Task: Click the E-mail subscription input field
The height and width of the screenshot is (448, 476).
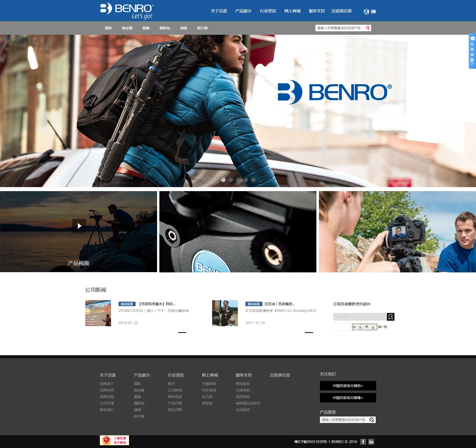Action: pyautogui.click(x=360, y=317)
